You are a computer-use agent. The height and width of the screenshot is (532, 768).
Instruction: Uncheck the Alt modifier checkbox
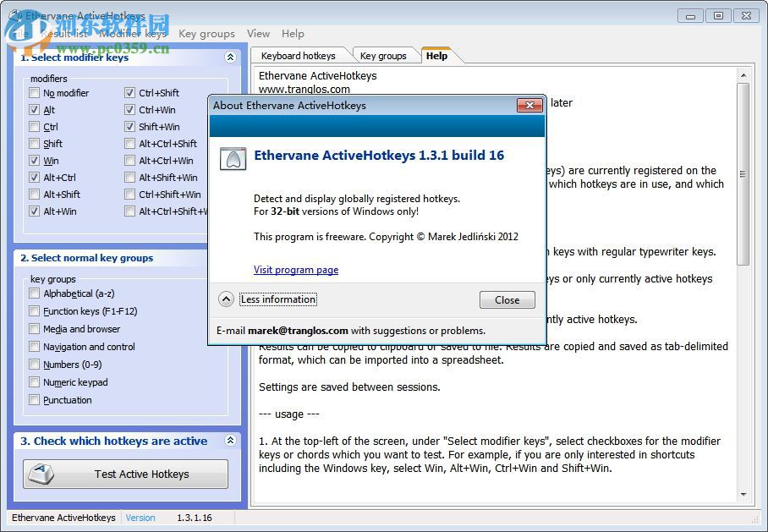click(35, 110)
